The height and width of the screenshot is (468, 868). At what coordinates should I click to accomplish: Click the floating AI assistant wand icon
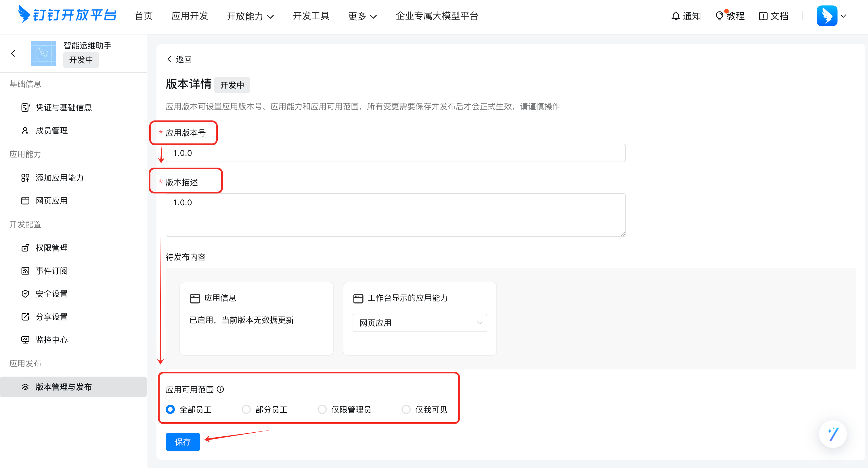(833, 434)
